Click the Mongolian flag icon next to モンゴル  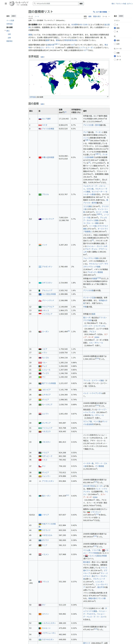(x=40, y=358)
